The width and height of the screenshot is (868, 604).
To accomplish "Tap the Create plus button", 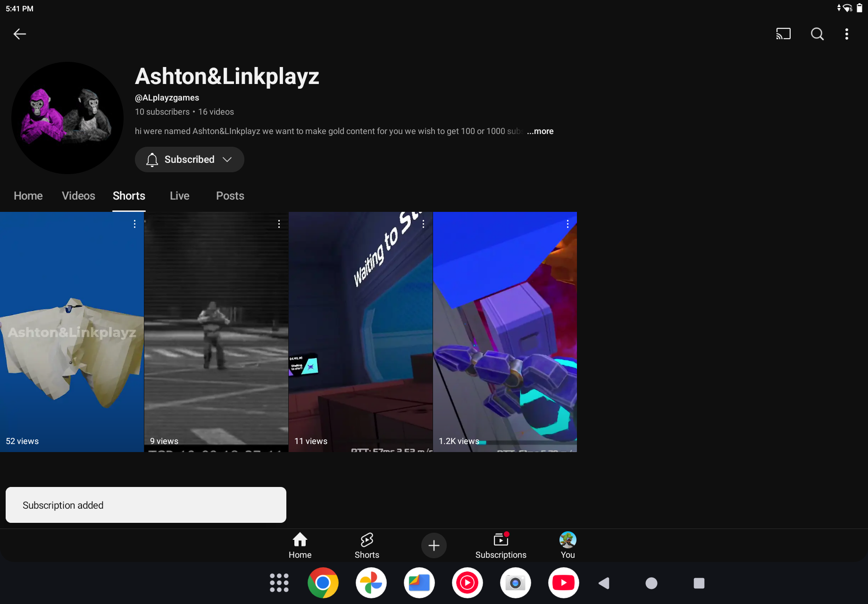I will point(434,545).
